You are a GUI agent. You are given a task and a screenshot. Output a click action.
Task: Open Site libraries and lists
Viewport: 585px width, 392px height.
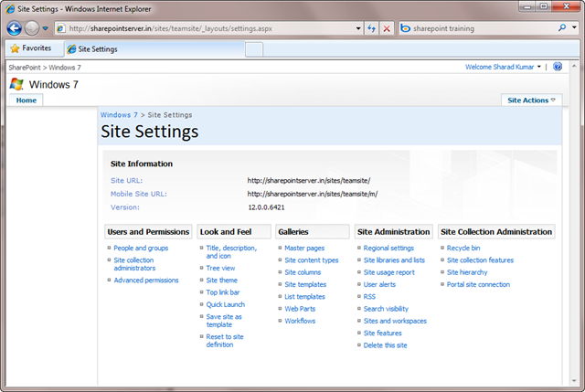coord(394,260)
